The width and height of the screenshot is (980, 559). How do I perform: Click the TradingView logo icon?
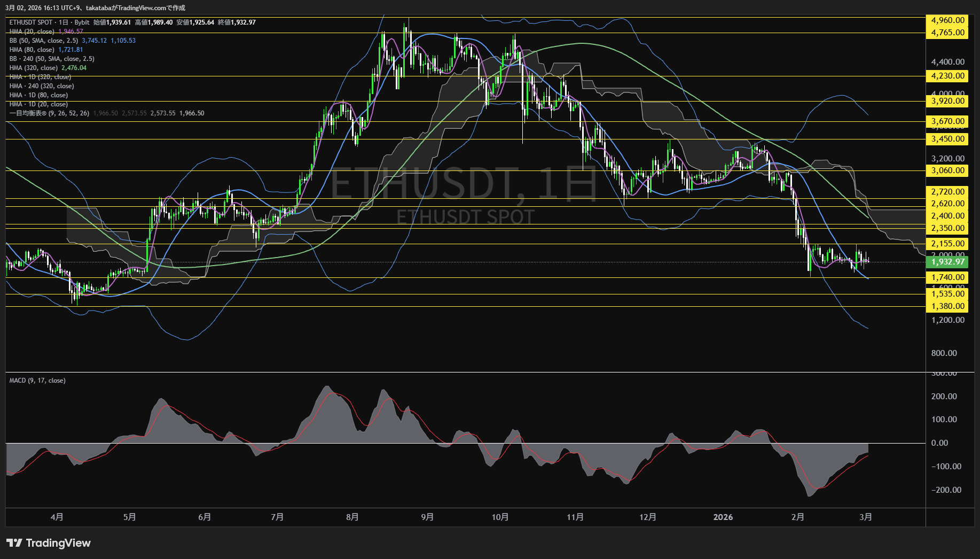point(14,543)
